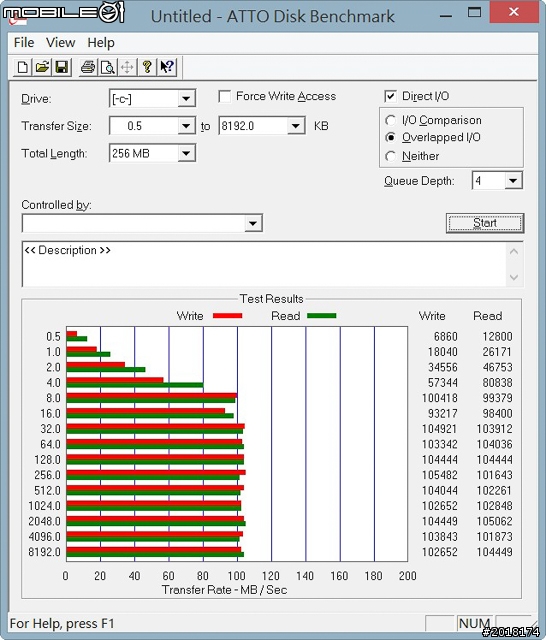Activate the context help arrow icon
This screenshot has height=640, width=546.
pos(167,67)
